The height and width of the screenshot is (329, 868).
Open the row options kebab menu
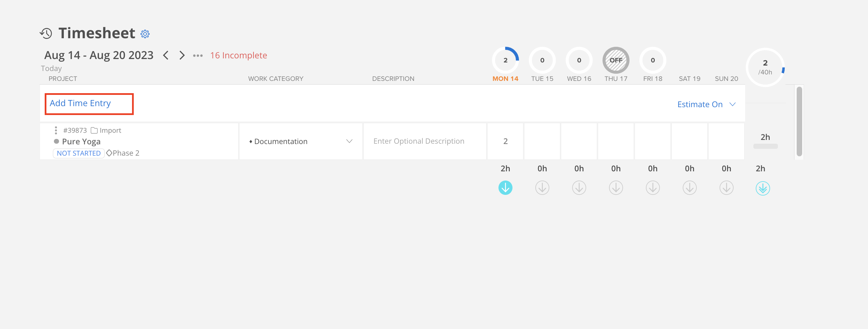tap(56, 130)
